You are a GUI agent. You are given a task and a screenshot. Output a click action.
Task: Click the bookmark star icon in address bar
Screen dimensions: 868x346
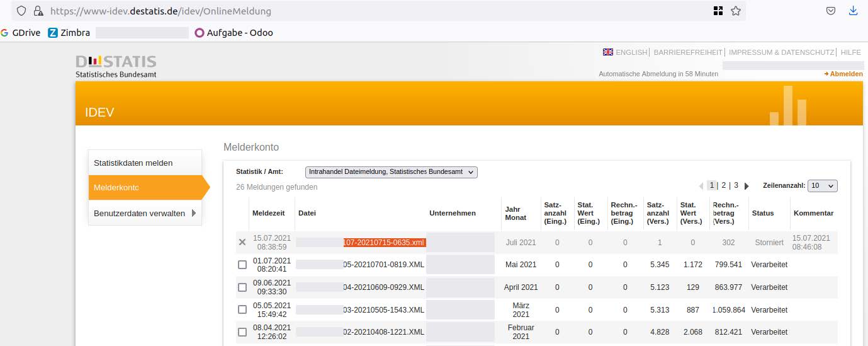point(735,11)
